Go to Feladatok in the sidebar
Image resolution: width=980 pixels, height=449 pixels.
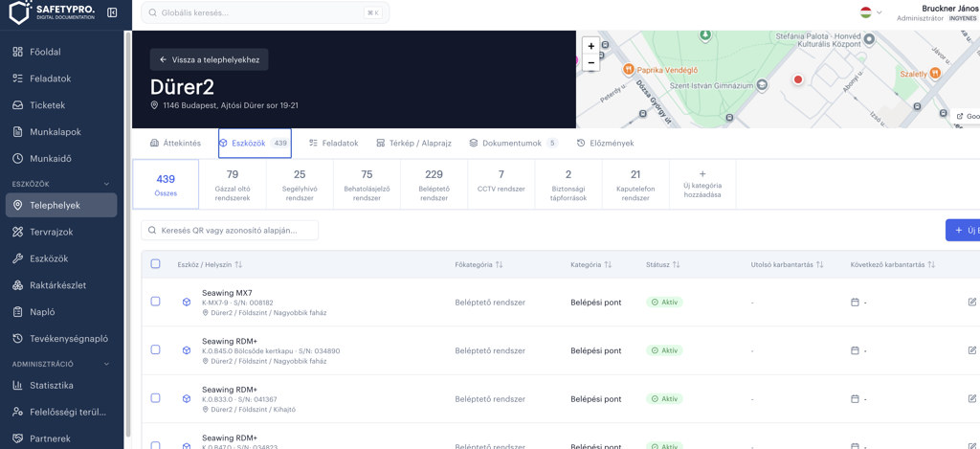coord(61,79)
